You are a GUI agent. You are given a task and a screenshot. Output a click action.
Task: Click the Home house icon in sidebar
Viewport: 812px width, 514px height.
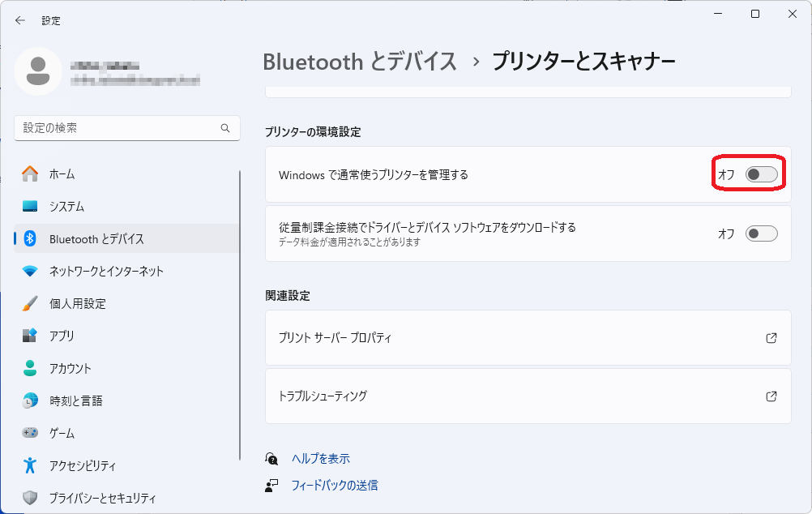point(30,173)
